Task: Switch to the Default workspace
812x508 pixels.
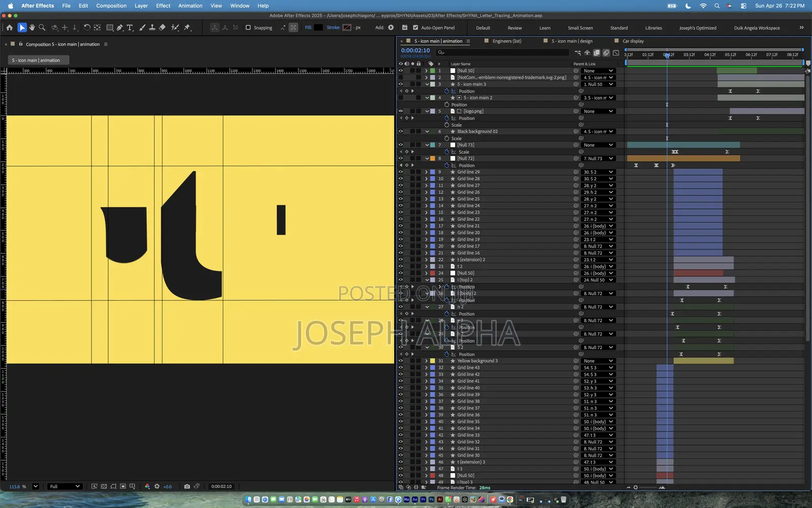Action: (483, 28)
